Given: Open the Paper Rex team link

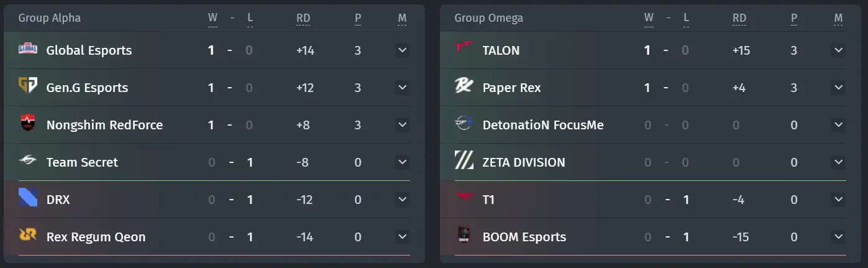Looking at the screenshot, I should pyautogui.click(x=511, y=88).
